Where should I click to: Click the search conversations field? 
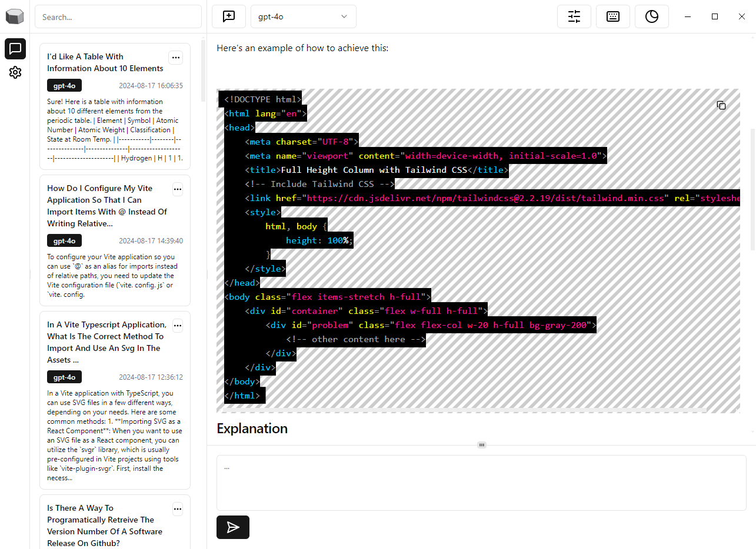click(118, 17)
